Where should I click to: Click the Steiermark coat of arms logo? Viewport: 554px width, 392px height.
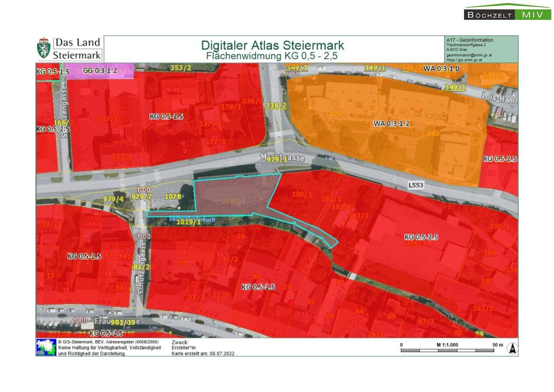coord(44,48)
